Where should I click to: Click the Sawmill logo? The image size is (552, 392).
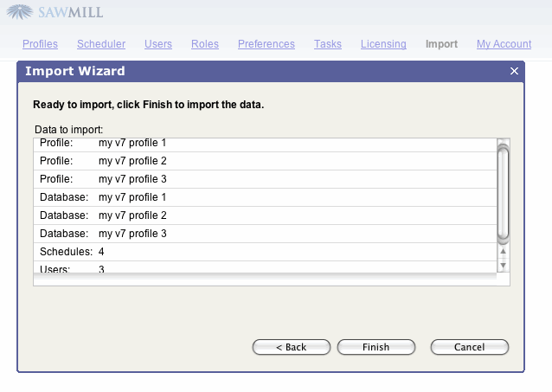point(54,13)
